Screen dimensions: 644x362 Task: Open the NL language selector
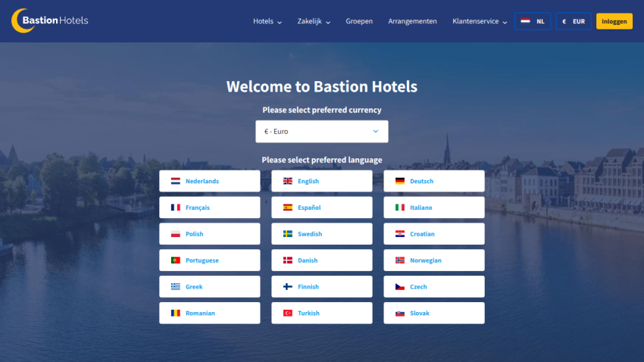[x=533, y=21]
